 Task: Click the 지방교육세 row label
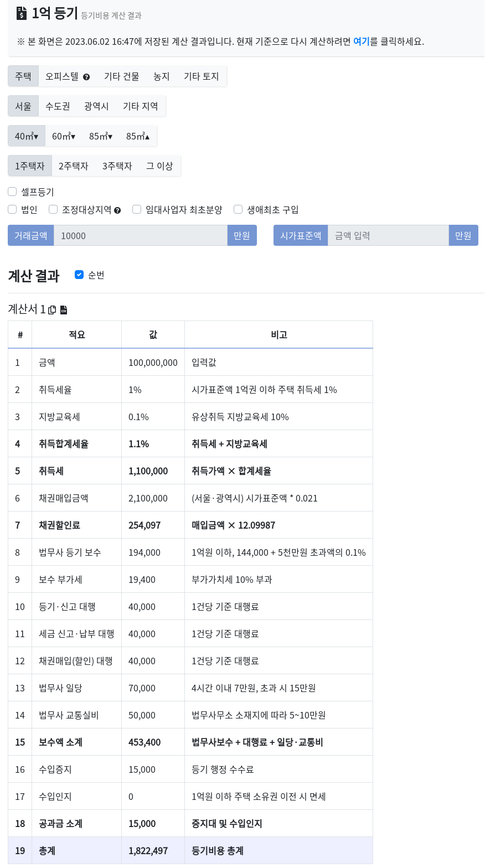(x=59, y=417)
